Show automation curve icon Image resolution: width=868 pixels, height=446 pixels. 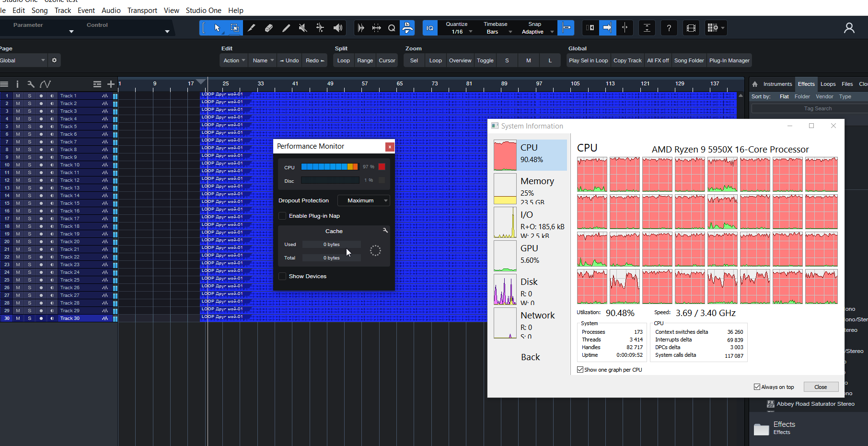[x=45, y=84]
